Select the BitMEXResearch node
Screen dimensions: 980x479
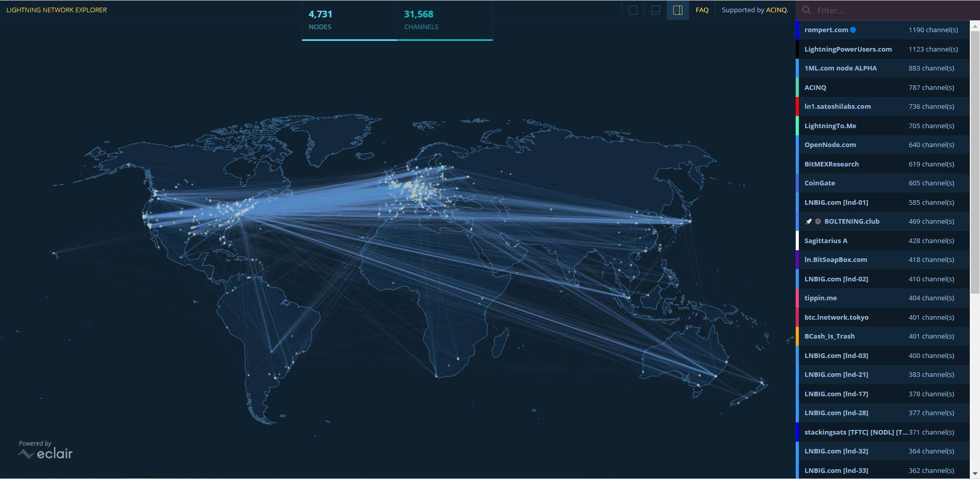(883, 164)
